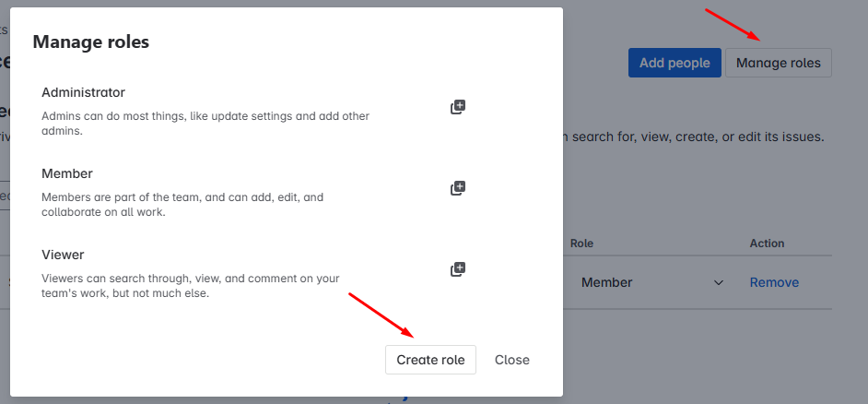The image size is (868, 404).
Task: Open the Member role dropdown in the table
Action: [x=653, y=282]
